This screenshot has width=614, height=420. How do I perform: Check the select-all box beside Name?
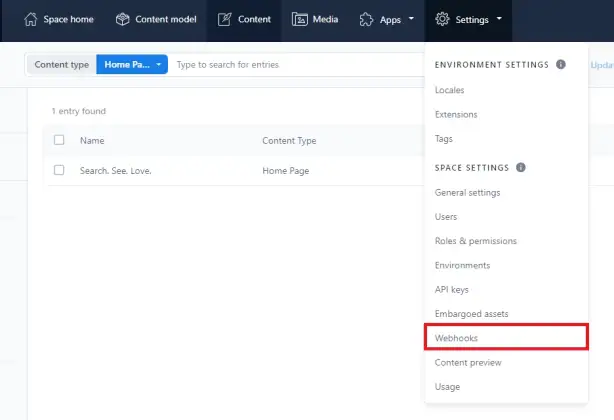(x=59, y=140)
